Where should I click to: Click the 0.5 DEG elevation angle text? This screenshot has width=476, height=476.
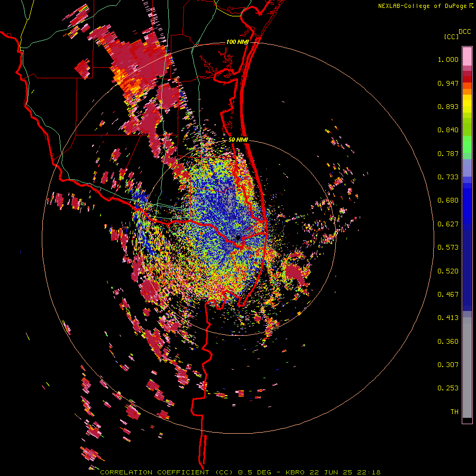pos(255,472)
